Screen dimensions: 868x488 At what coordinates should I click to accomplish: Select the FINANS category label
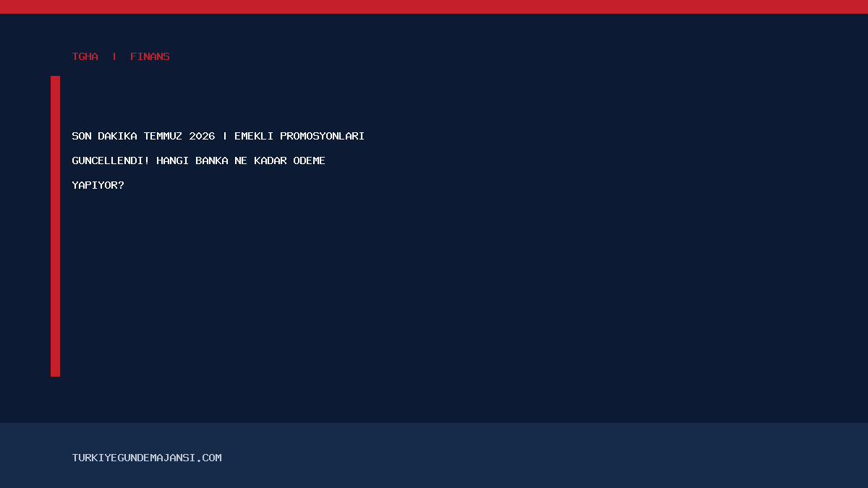pos(150,56)
